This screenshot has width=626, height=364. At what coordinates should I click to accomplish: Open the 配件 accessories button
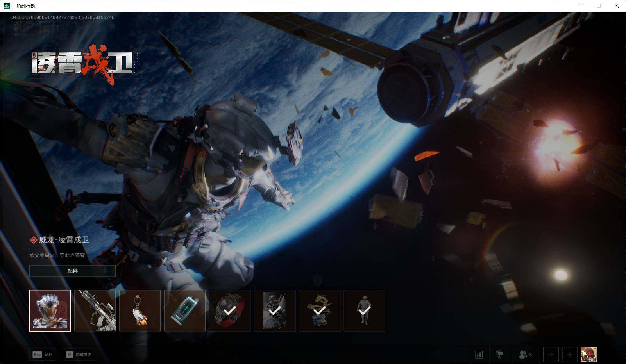(72, 271)
